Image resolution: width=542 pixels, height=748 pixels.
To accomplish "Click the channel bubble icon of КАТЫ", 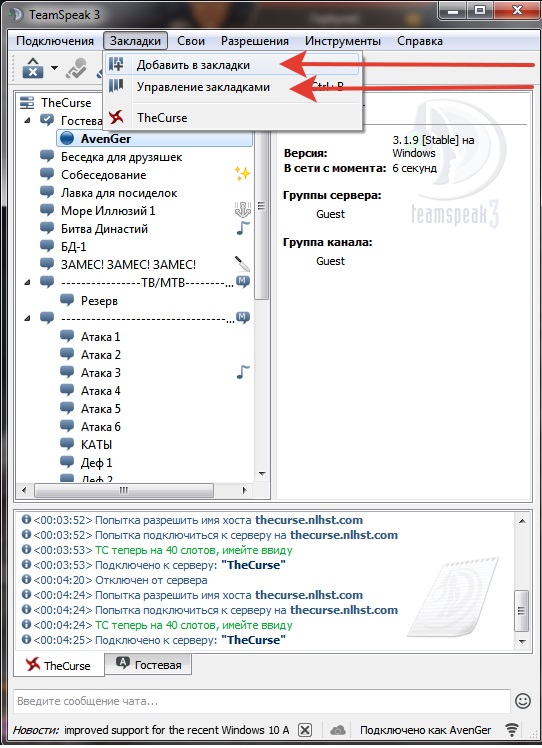I will click(67, 444).
